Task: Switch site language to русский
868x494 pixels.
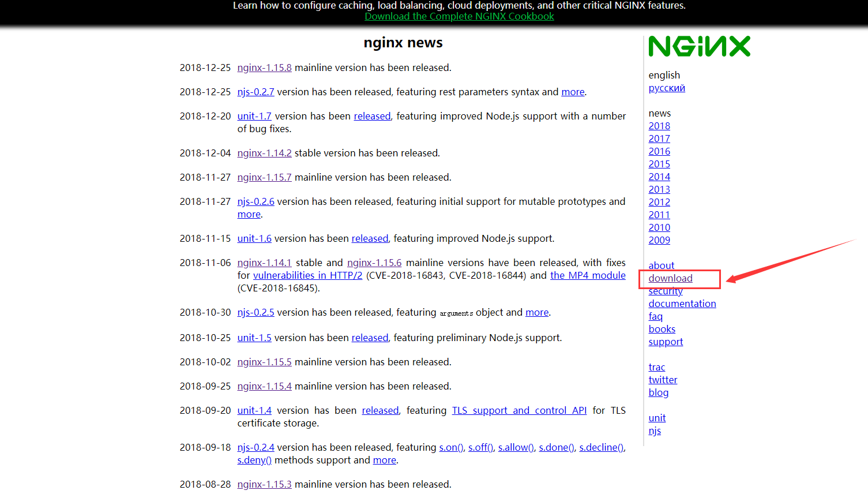Action: (x=666, y=88)
